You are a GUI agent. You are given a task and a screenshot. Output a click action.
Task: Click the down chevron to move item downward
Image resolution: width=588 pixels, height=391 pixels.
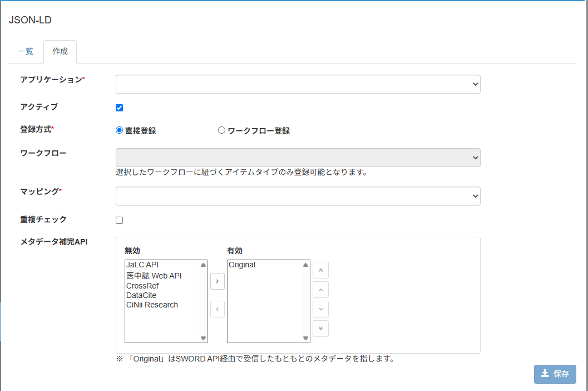(x=320, y=309)
